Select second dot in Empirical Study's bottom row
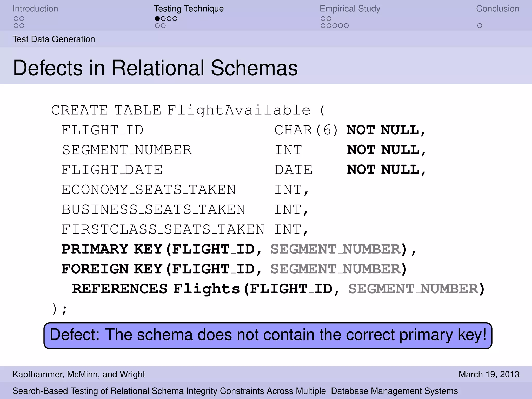Viewport: 532px width, 399px height. click(x=329, y=26)
